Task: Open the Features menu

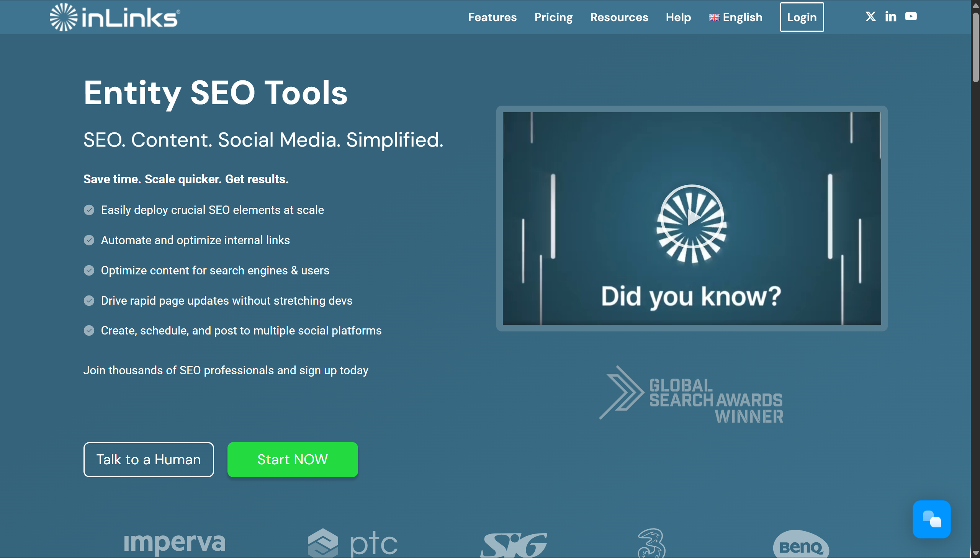Action: click(x=492, y=17)
